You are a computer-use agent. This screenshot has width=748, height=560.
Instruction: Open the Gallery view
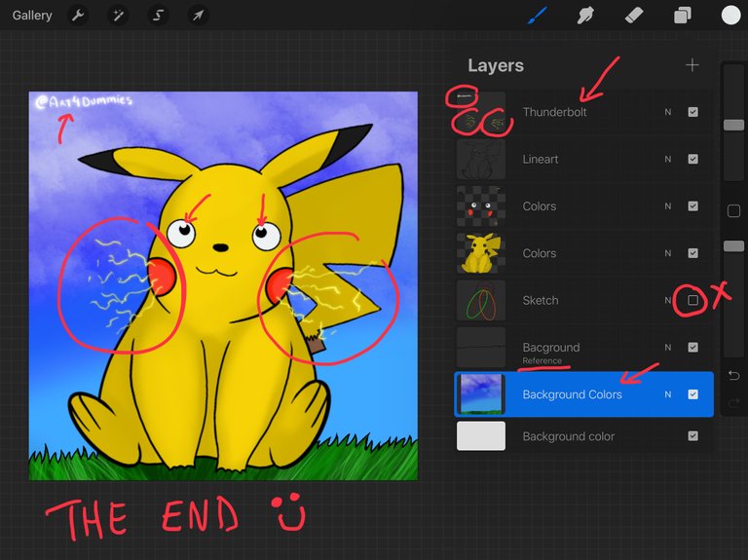point(32,16)
